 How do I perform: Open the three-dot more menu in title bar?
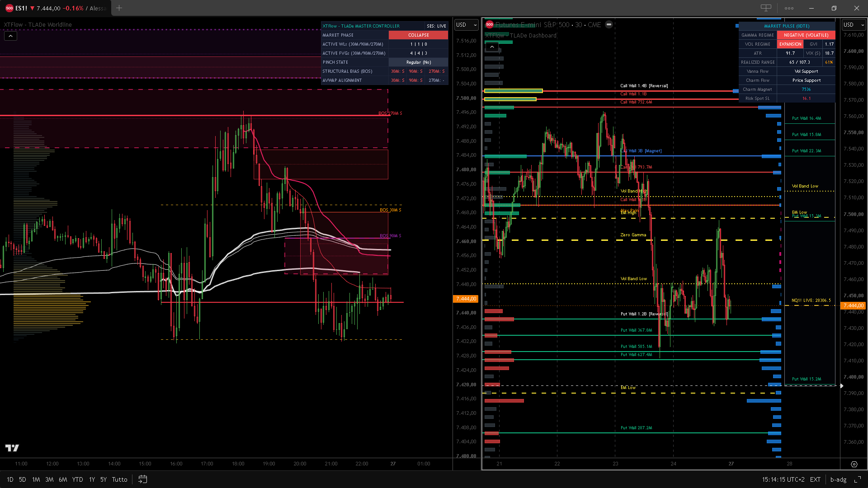789,8
